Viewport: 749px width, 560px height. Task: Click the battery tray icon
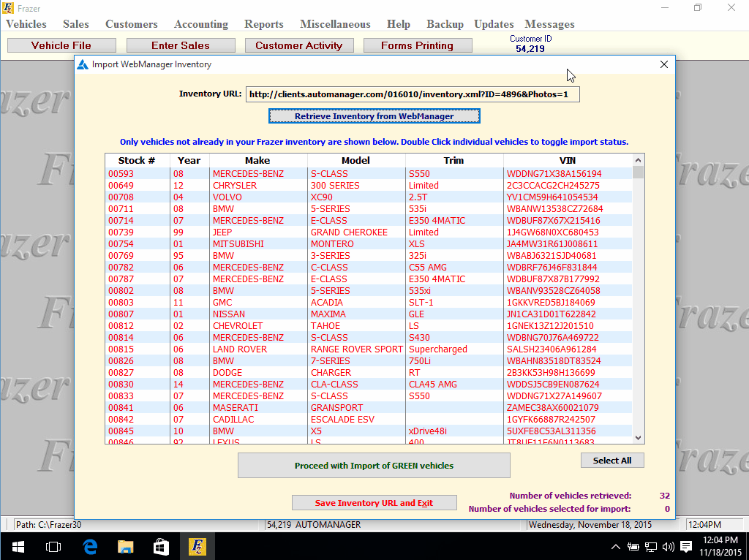[x=633, y=547]
